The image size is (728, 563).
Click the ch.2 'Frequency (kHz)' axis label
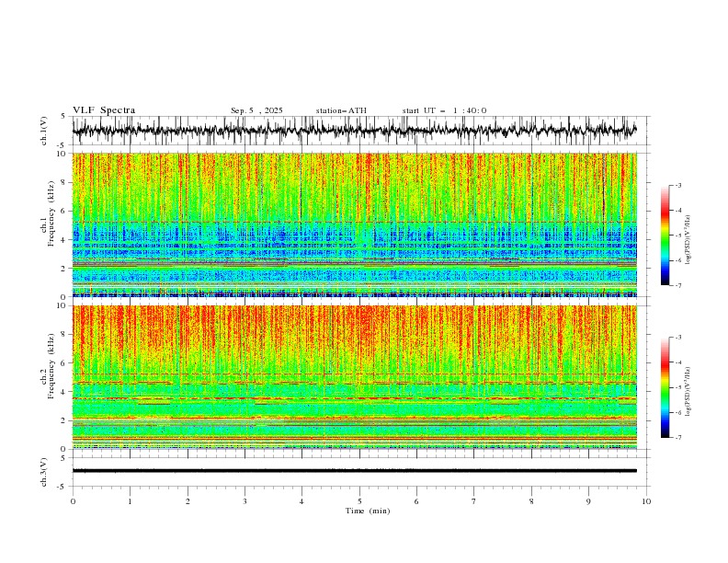pyautogui.click(x=51, y=366)
